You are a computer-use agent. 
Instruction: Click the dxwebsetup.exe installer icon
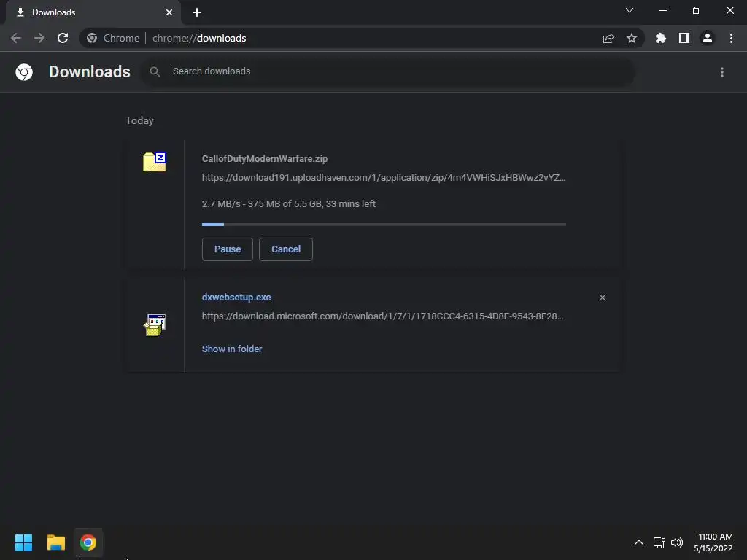(x=155, y=324)
